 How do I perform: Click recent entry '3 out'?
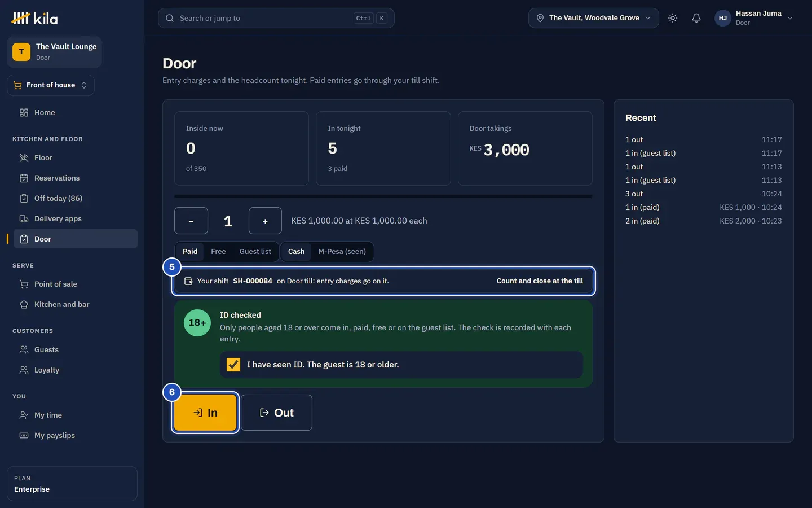point(703,194)
